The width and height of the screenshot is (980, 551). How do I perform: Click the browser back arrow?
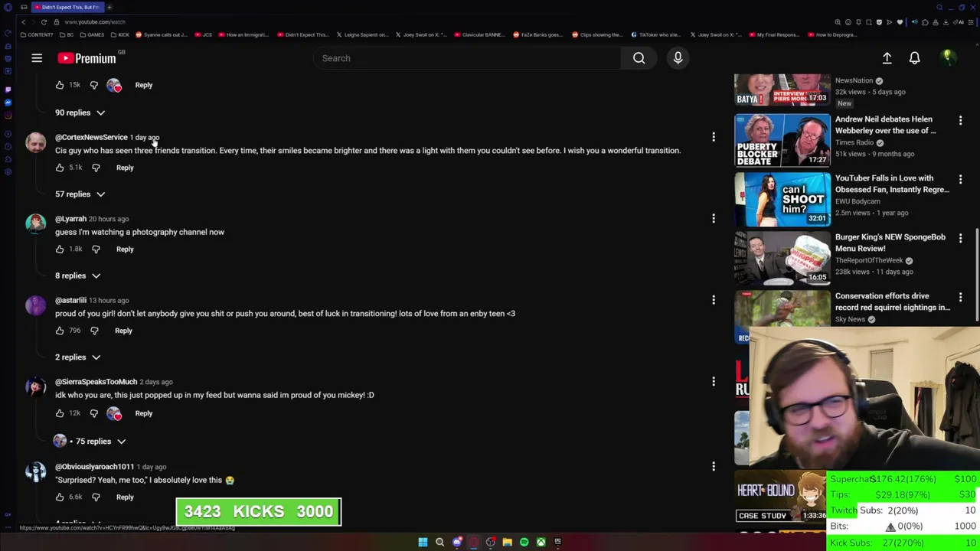click(x=23, y=22)
